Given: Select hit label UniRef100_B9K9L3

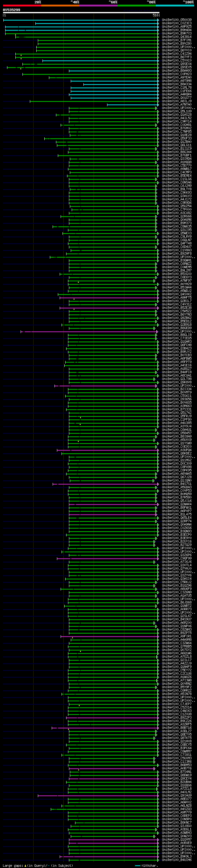Looking at the screenshot, I should [177, 856].
